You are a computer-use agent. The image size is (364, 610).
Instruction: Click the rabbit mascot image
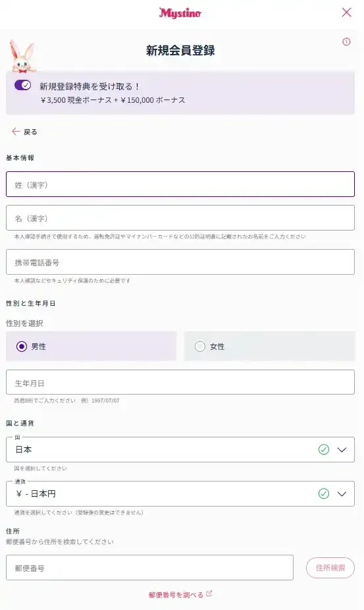point(22,57)
